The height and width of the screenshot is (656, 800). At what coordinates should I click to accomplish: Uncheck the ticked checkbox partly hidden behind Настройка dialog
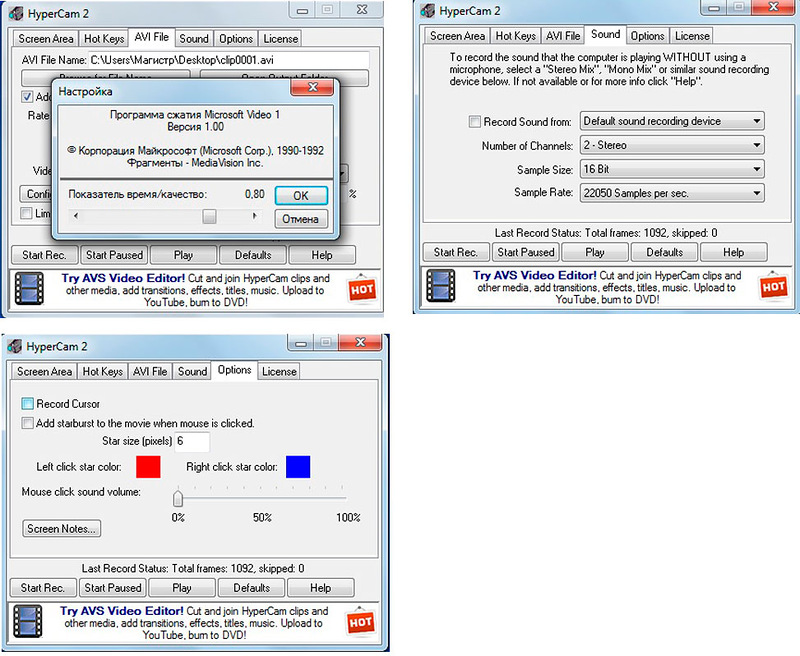click(27, 96)
